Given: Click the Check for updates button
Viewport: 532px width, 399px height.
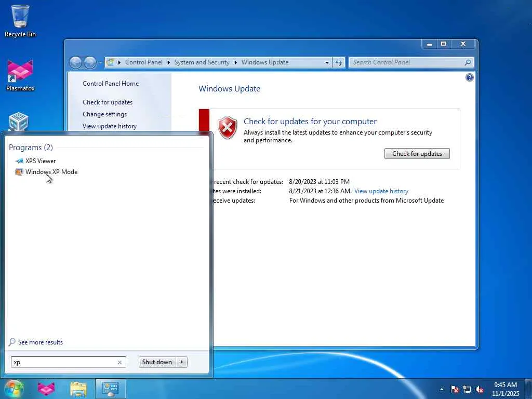Looking at the screenshot, I should (417, 154).
